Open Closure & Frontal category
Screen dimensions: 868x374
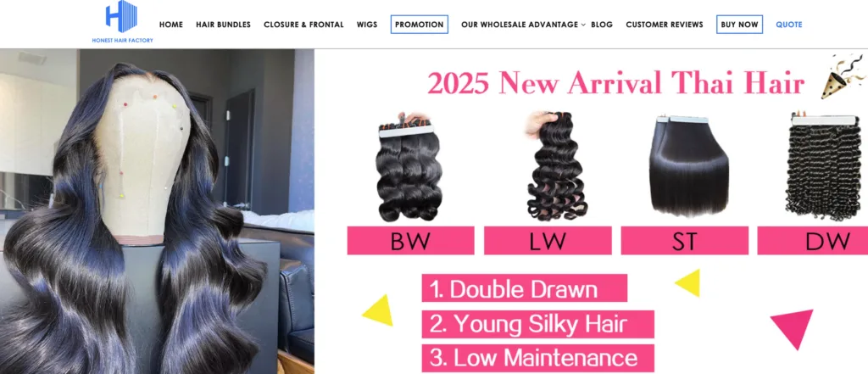[303, 25]
